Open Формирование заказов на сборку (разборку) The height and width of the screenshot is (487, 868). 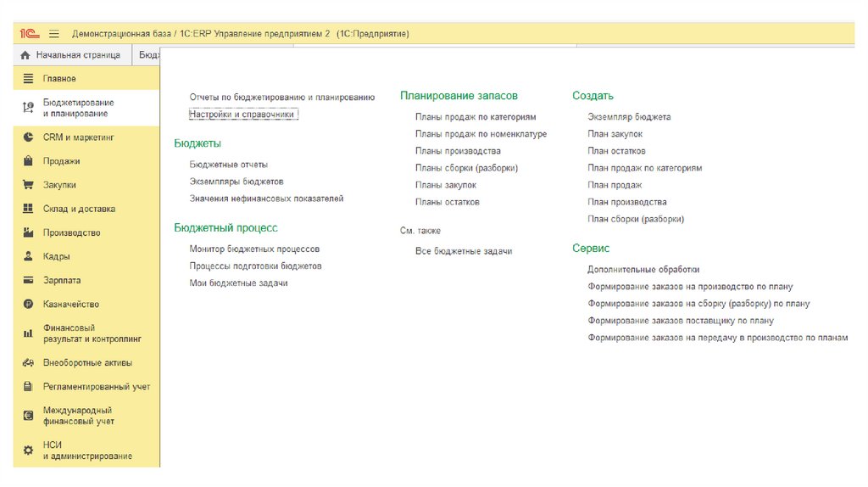coord(698,304)
